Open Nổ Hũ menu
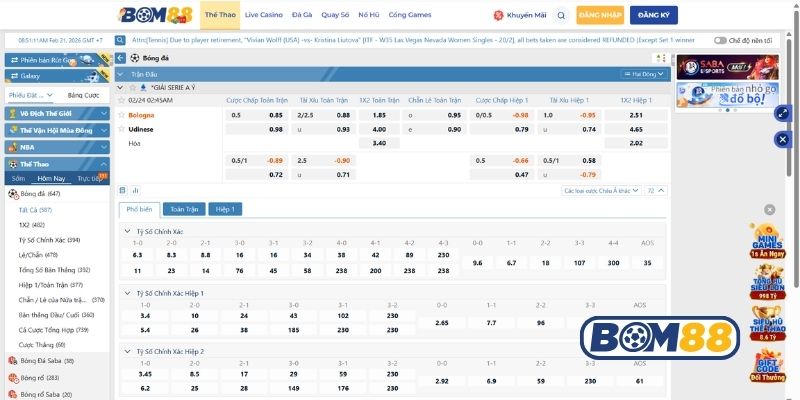This screenshot has width=800, height=400. pos(368,15)
